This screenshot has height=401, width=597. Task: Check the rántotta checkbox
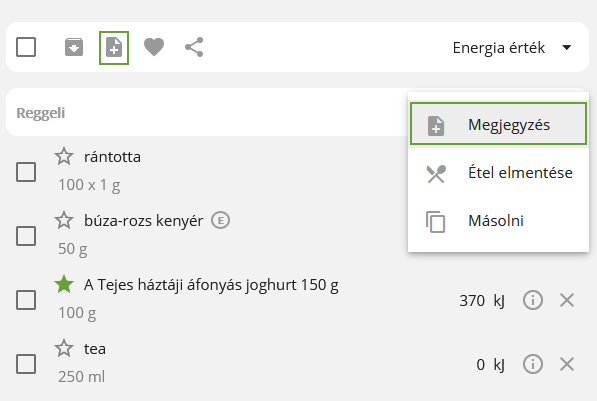26,172
